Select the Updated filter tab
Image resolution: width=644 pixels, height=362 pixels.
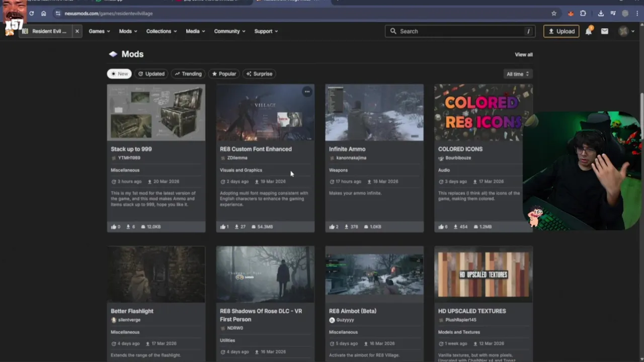point(151,74)
